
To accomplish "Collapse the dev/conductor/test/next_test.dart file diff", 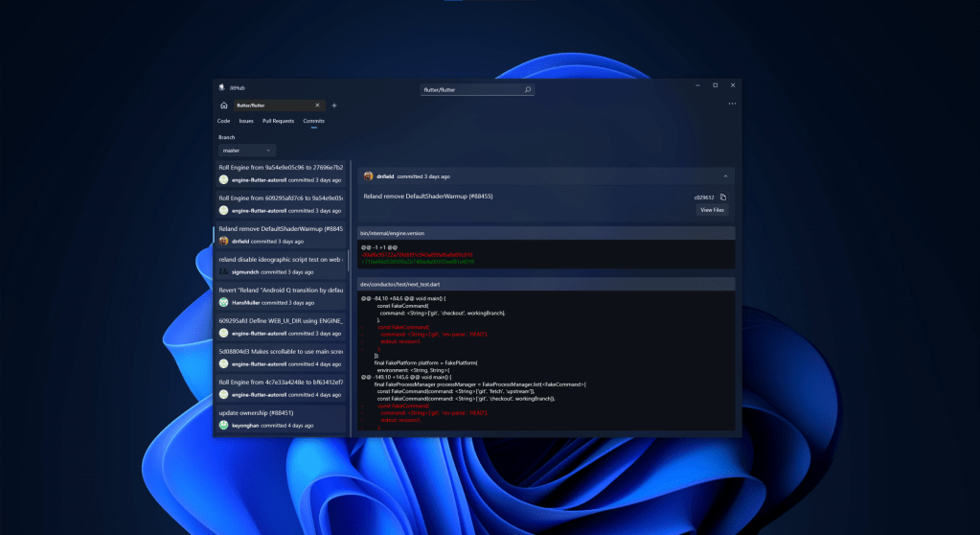I will click(546, 284).
